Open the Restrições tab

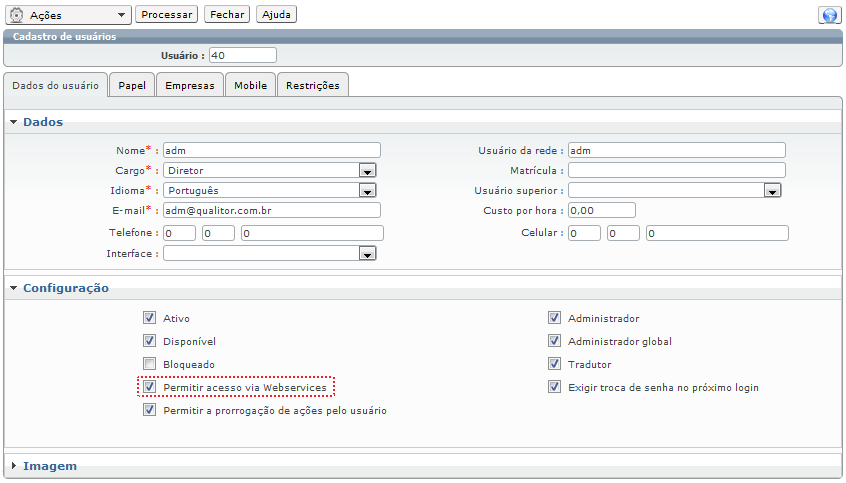(x=312, y=86)
